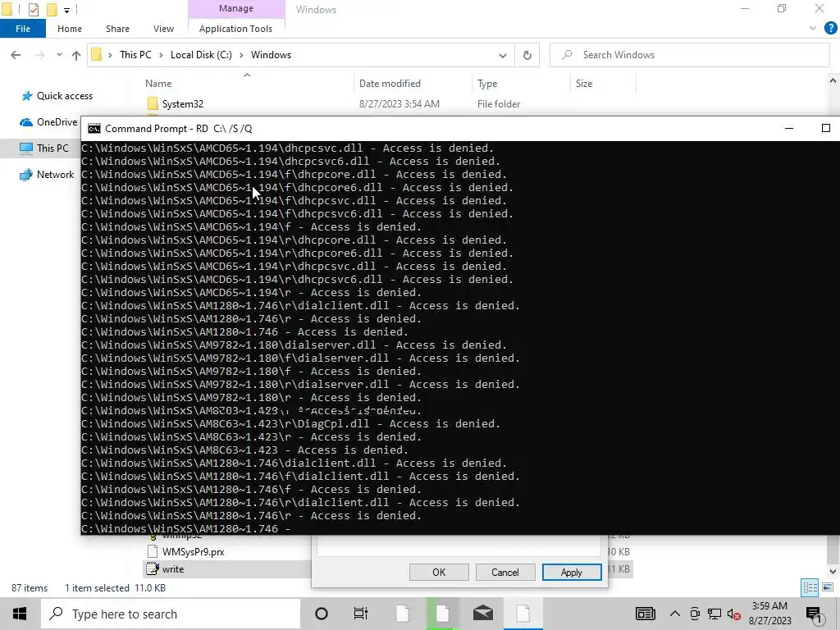Viewport: 840px width, 630px height.
Task: Select This PC in navigation pane
Action: (x=44, y=148)
